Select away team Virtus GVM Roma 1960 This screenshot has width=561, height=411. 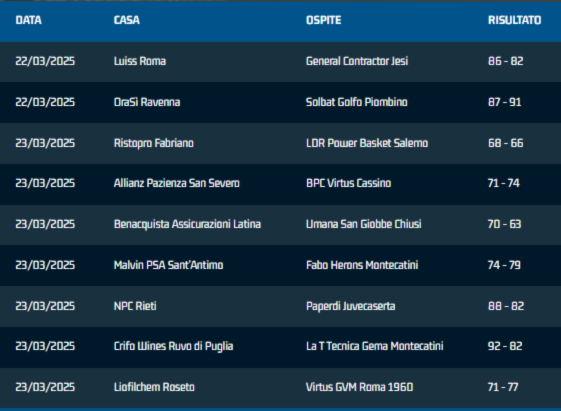[x=360, y=387]
